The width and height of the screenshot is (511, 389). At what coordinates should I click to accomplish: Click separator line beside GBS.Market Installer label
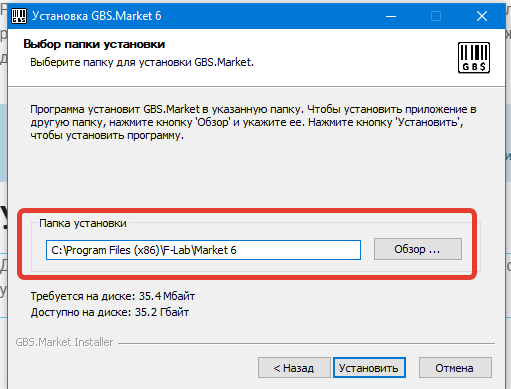pos(306,343)
